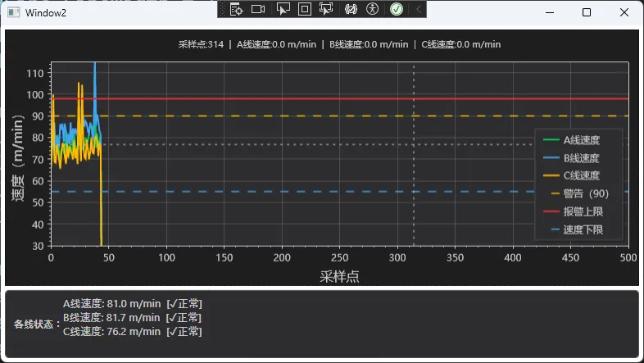Click the green checkmark status icon
Screen dimensions: 644x363
[x=397, y=9]
